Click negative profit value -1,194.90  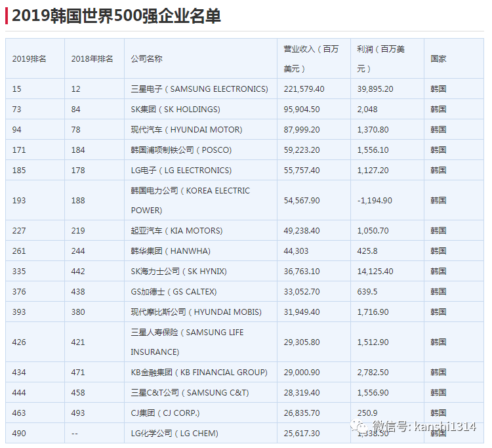(x=375, y=201)
